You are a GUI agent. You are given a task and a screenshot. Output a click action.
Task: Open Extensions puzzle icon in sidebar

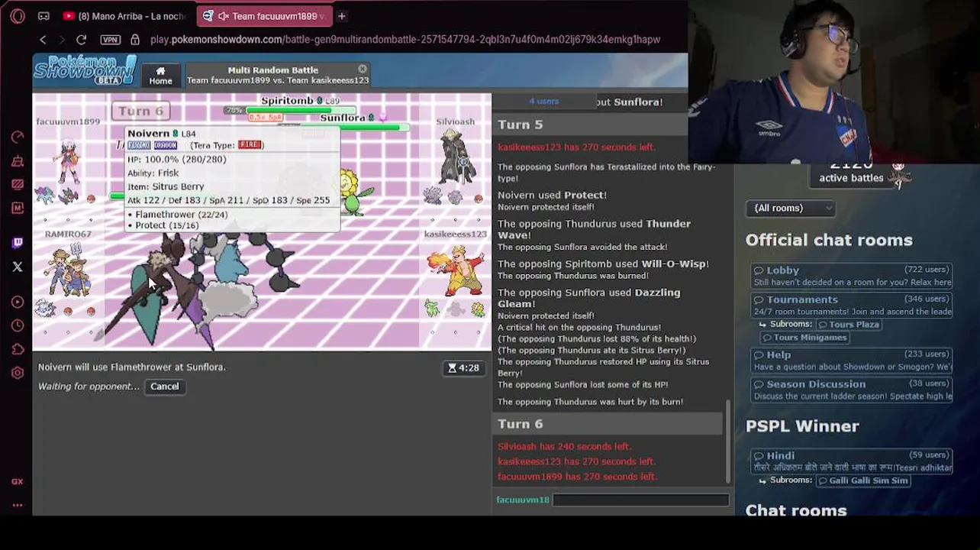pos(18,349)
